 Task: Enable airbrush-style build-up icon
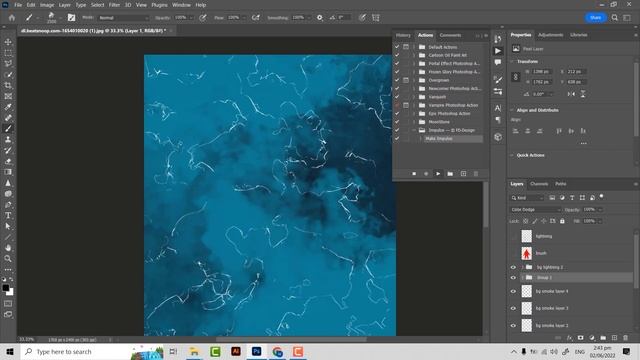(256, 18)
